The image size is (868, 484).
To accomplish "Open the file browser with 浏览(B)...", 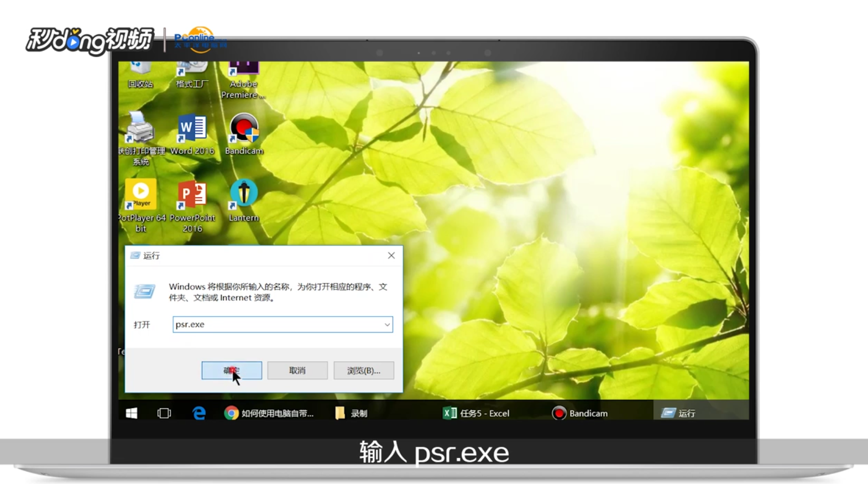I will point(364,371).
